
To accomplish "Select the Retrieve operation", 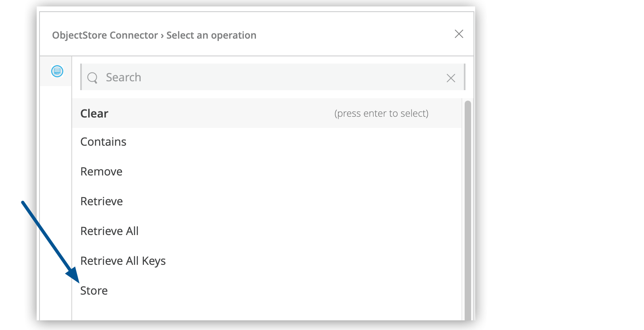I will pyautogui.click(x=102, y=201).
